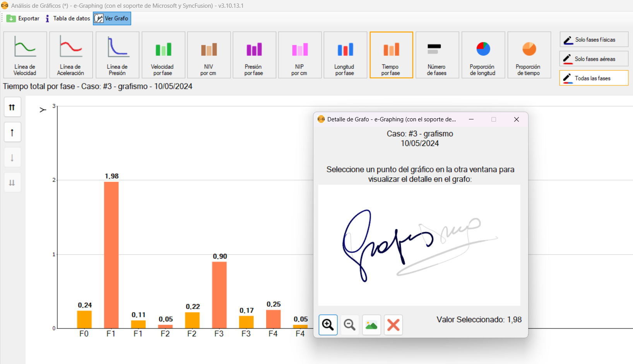The width and height of the screenshot is (633, 364).
Task: Toggle Solo fases aéreas filter
Action: click(x=594, y=59)
